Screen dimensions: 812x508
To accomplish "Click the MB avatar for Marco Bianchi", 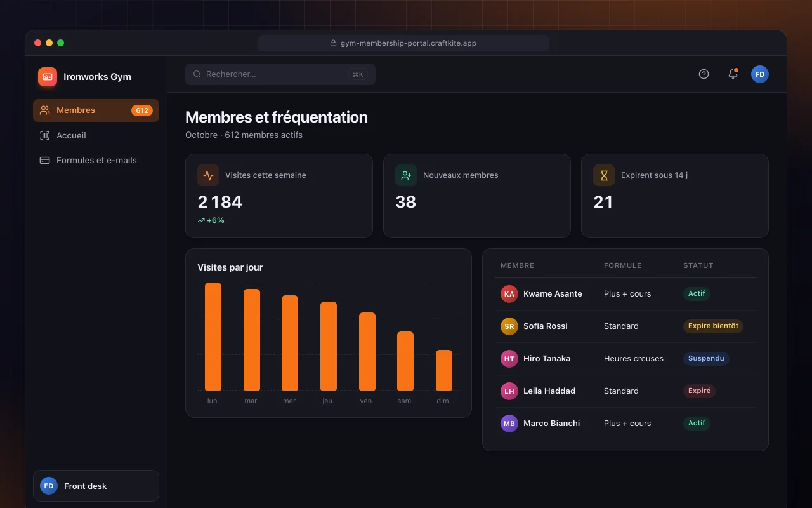I will (x=509, y=424).
